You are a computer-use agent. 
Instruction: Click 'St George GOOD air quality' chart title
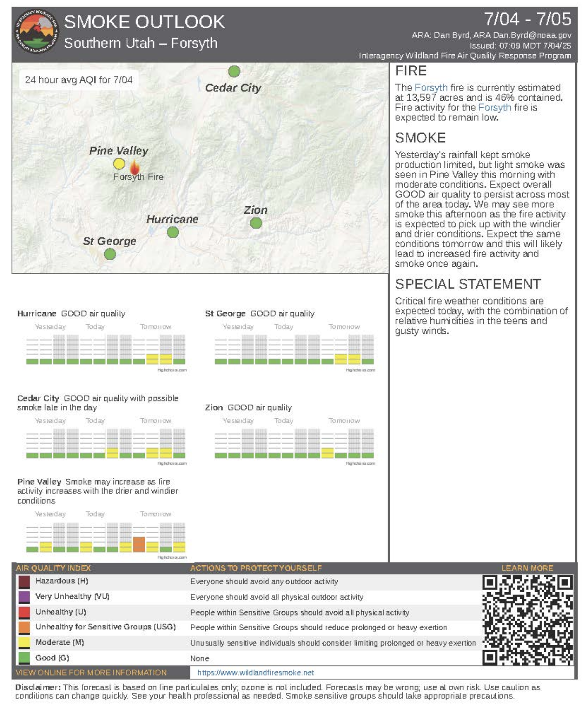click(x=260, y=314)
